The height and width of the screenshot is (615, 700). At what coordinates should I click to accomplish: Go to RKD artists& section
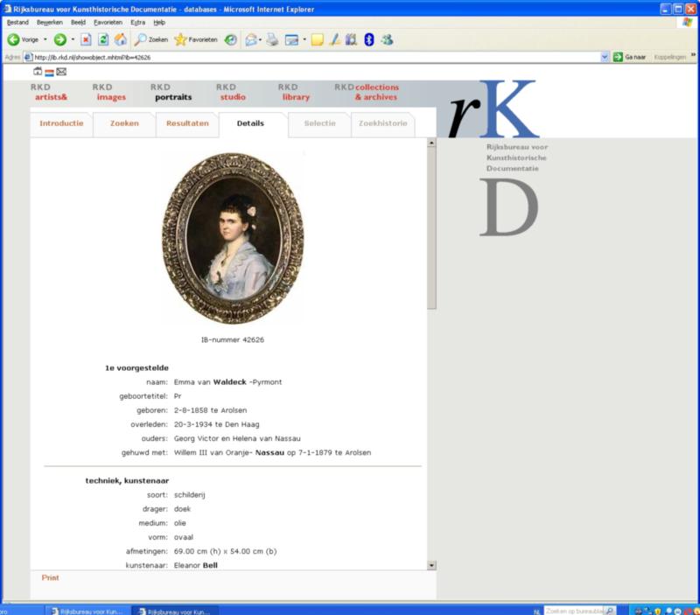49,92
